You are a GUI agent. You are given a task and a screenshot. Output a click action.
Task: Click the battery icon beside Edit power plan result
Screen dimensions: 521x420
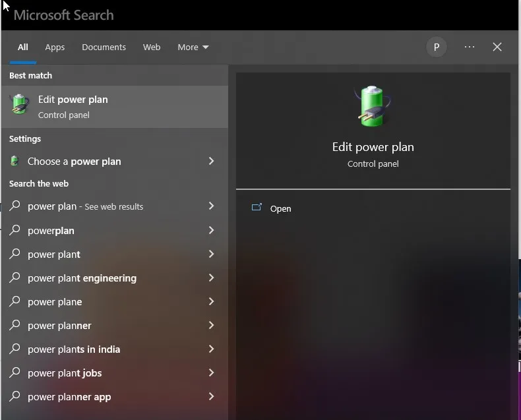pos(20,104)
